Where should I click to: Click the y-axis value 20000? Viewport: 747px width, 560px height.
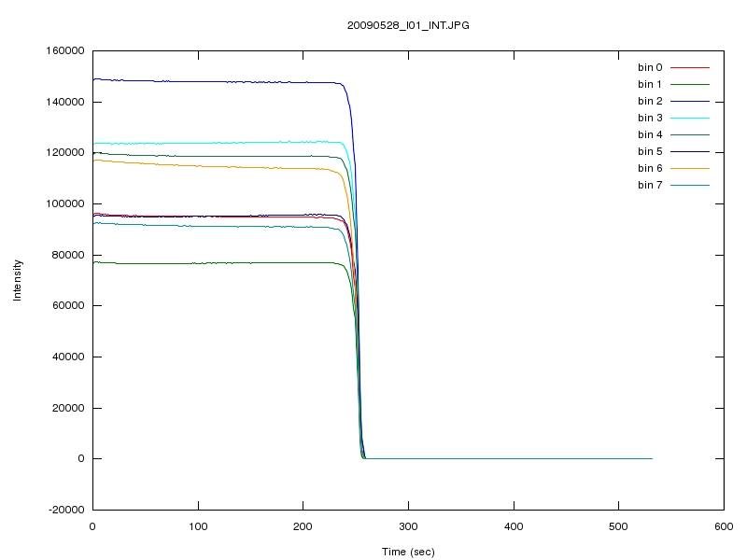[x=68, y=408]
